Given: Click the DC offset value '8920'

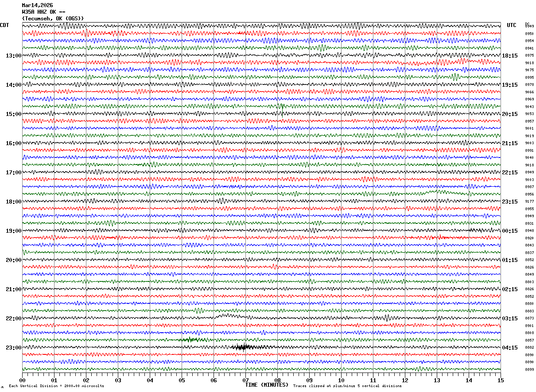Looking at the screenshot, I should pos(529,238).
